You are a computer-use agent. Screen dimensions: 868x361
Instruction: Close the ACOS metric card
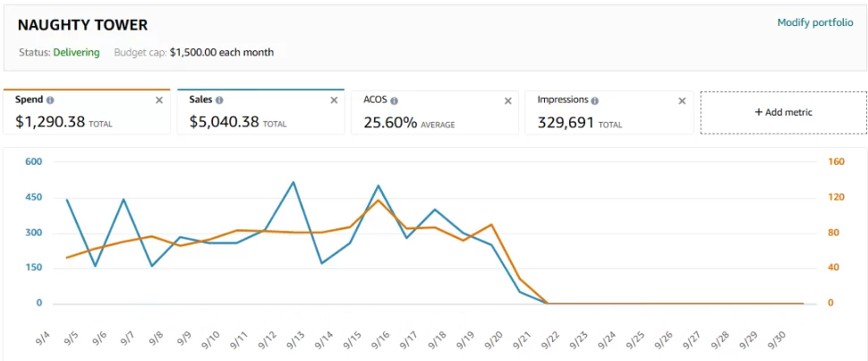click(x=507, y=100)
